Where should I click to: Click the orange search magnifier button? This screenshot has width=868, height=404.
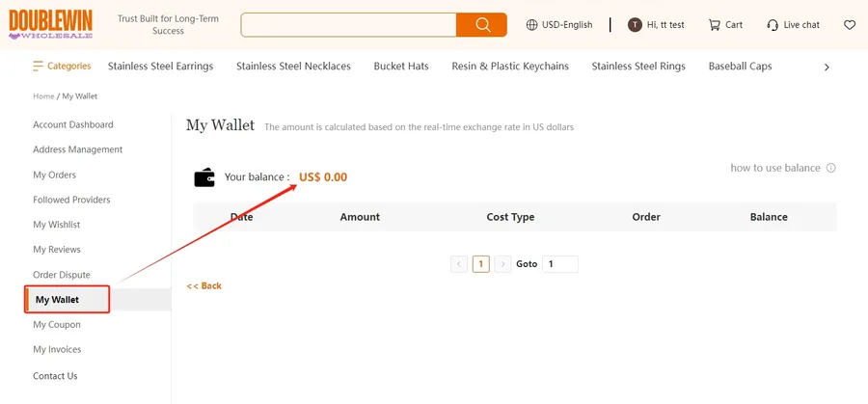coord(481,25)
